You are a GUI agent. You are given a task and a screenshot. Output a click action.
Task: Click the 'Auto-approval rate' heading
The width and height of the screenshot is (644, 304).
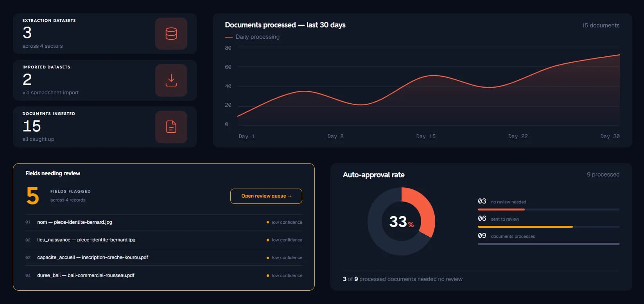point(374,175)
